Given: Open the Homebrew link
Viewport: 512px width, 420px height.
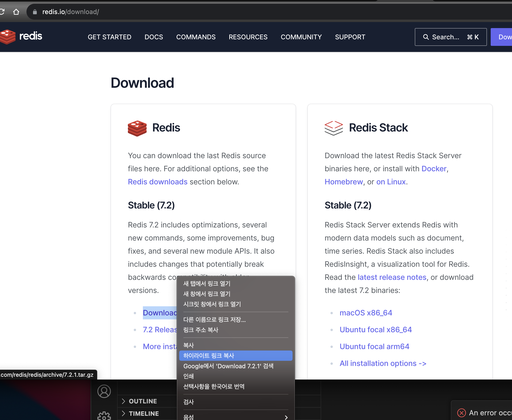Looking at the screenshot, I should [x=344, y=182].
